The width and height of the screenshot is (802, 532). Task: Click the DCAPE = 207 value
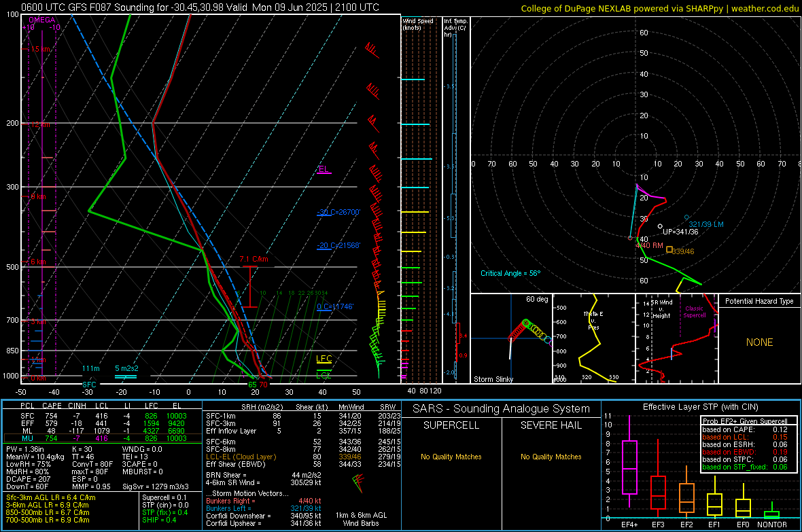pyautogui.click(x=28, y=479)
